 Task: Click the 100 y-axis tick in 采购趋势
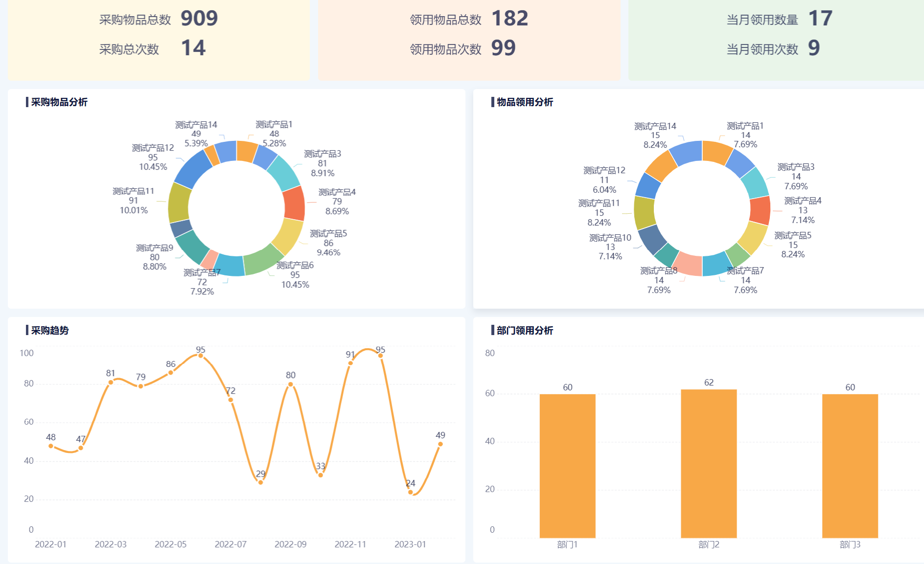[x=26, y=353]
